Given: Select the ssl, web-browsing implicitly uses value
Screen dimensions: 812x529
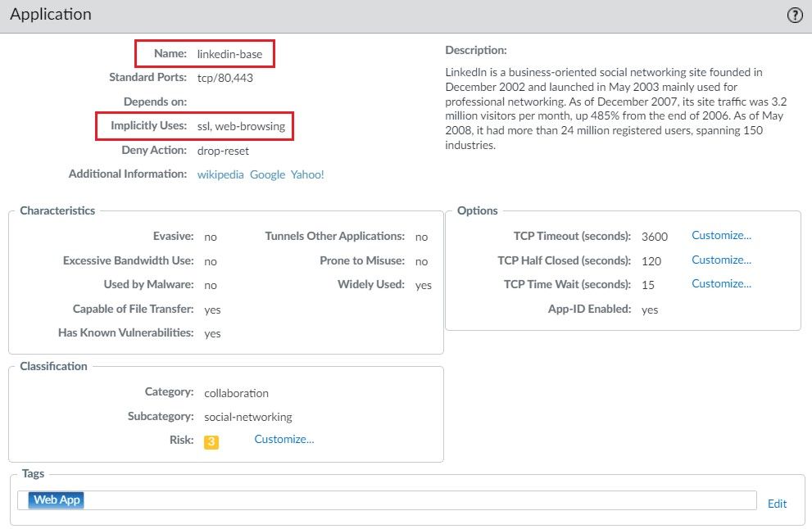Looking at the screenshot, I should (x=241, y=126).
